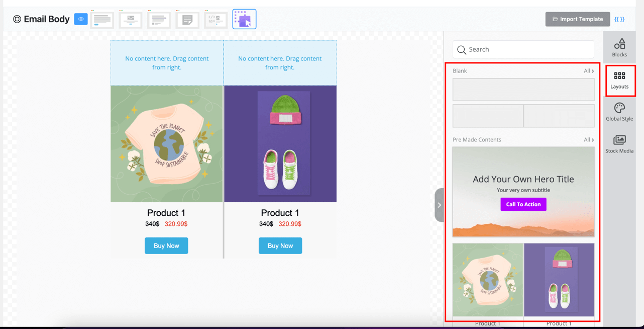The image size is (644, 329).
Task: Click the Import Template button
Action: 578,19
